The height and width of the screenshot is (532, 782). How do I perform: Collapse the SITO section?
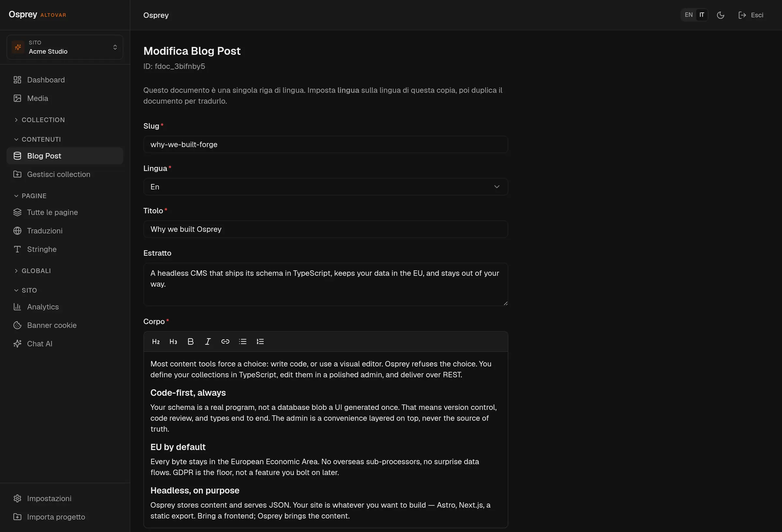pos(25,290)
